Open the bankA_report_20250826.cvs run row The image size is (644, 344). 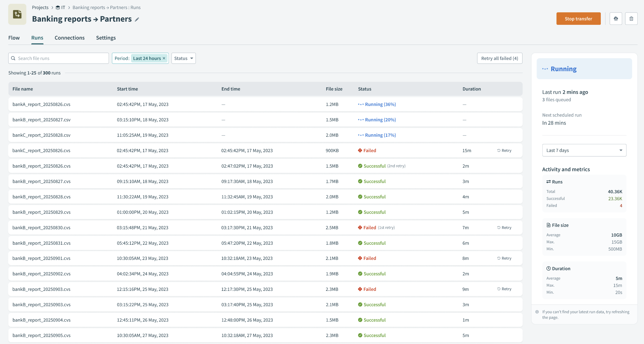pyautogui.click(x=41, y=105)
